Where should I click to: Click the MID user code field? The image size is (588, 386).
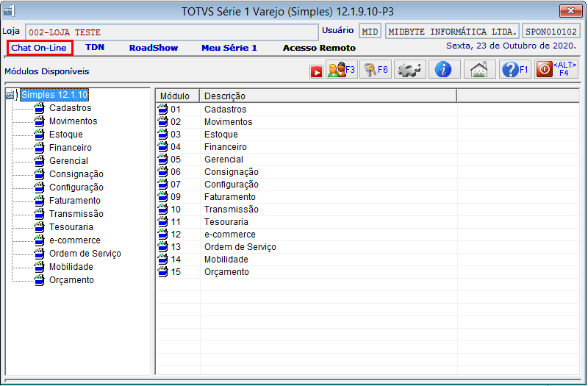pyautogui.click(x=370, y=32)
